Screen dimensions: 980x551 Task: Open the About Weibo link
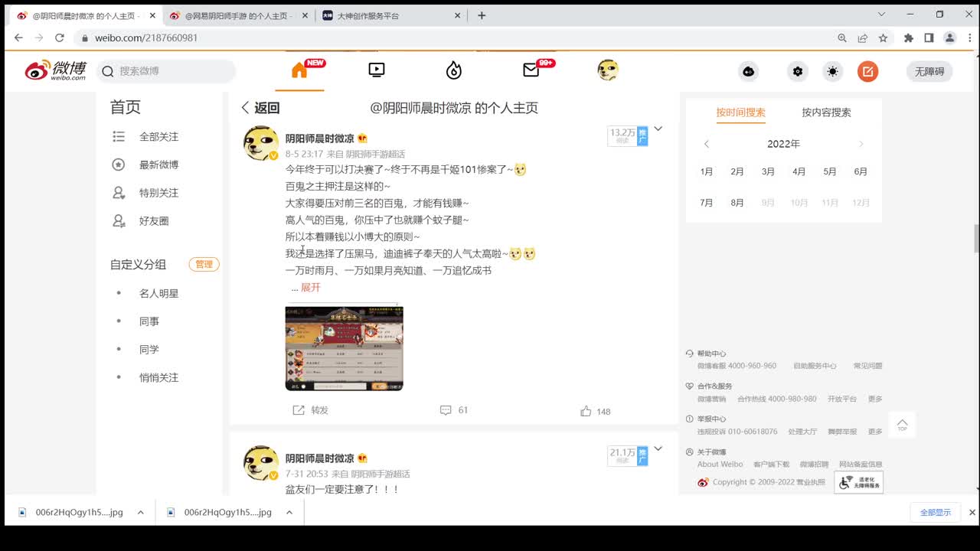720,464
